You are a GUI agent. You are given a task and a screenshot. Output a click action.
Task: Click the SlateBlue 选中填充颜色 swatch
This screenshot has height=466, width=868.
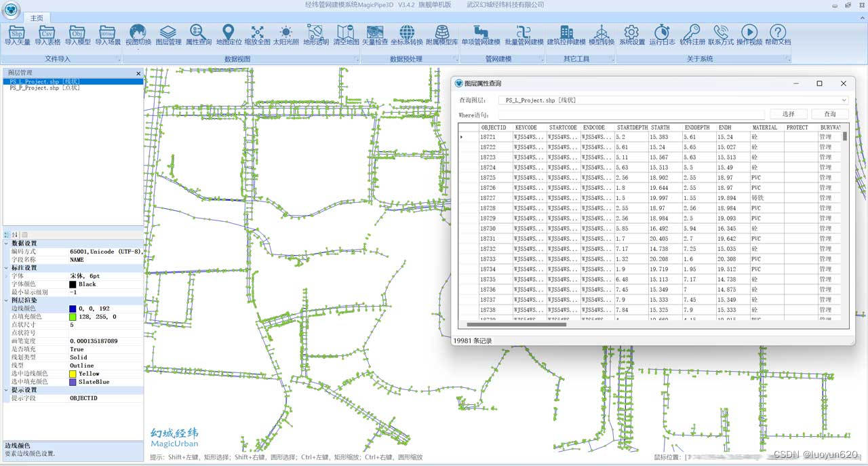tap(73, 382)
